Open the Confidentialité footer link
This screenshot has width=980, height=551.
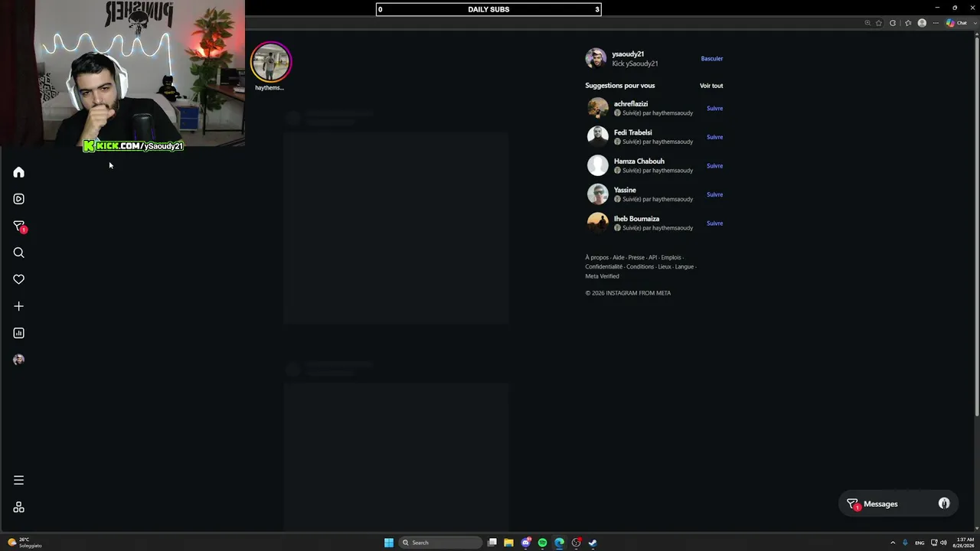(603, 267)
